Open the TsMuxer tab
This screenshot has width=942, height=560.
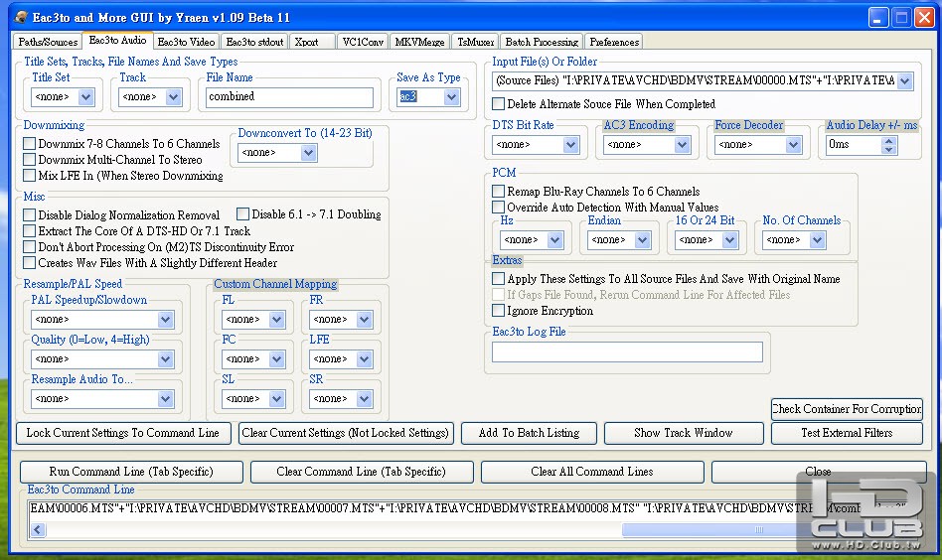tap(475, 42)
